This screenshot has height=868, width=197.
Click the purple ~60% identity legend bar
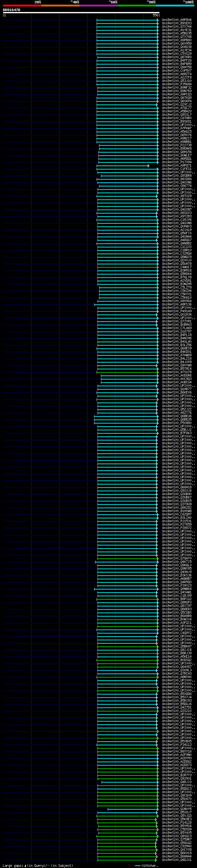(98, 6)
